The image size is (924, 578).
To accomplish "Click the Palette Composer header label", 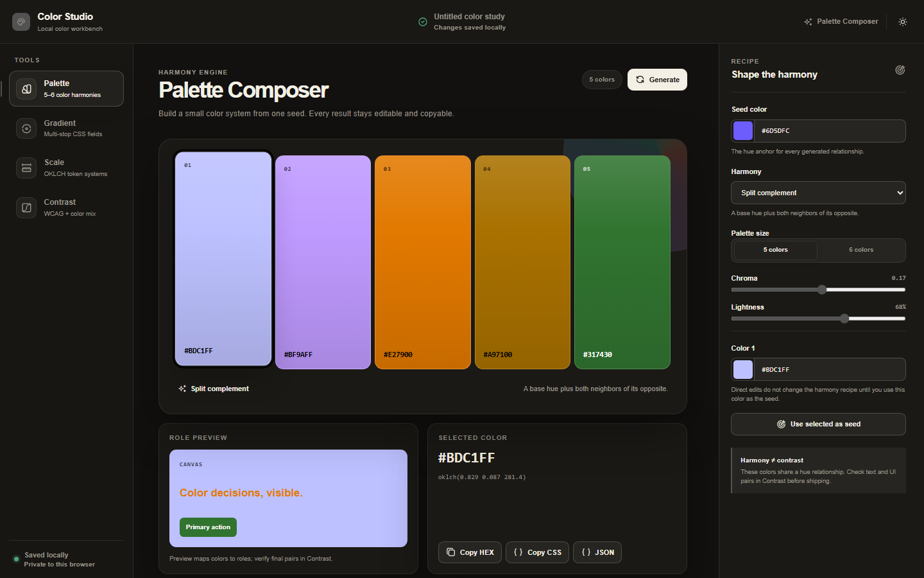I will [847, 22].
